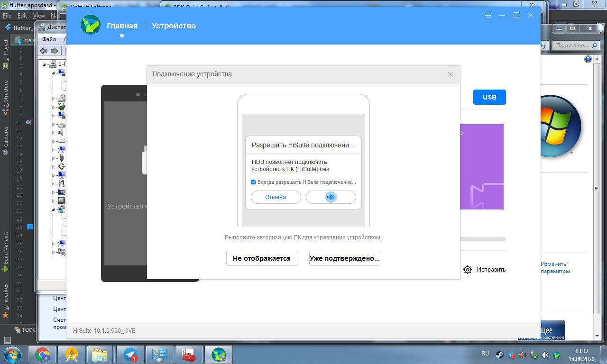Click the bottom-left tool window toggle in Android Studio
The image size is (607, 364).
7,340
